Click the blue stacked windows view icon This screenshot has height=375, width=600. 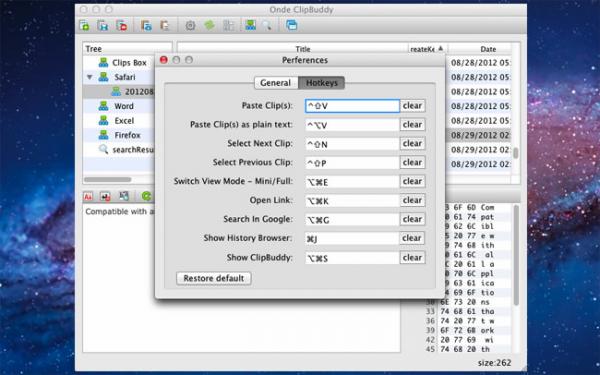pyautogui.click(x=292, y=25)
